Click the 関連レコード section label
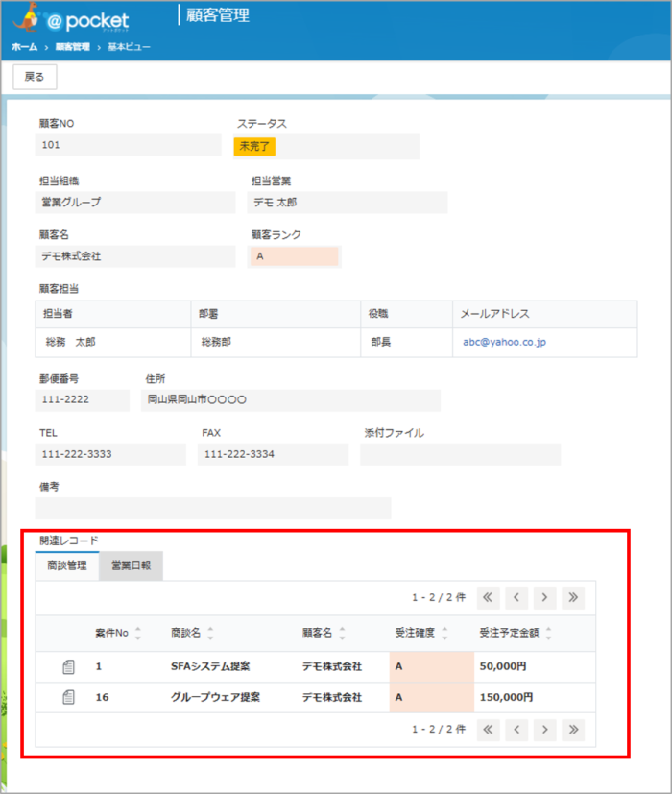 tap(69, 541)
